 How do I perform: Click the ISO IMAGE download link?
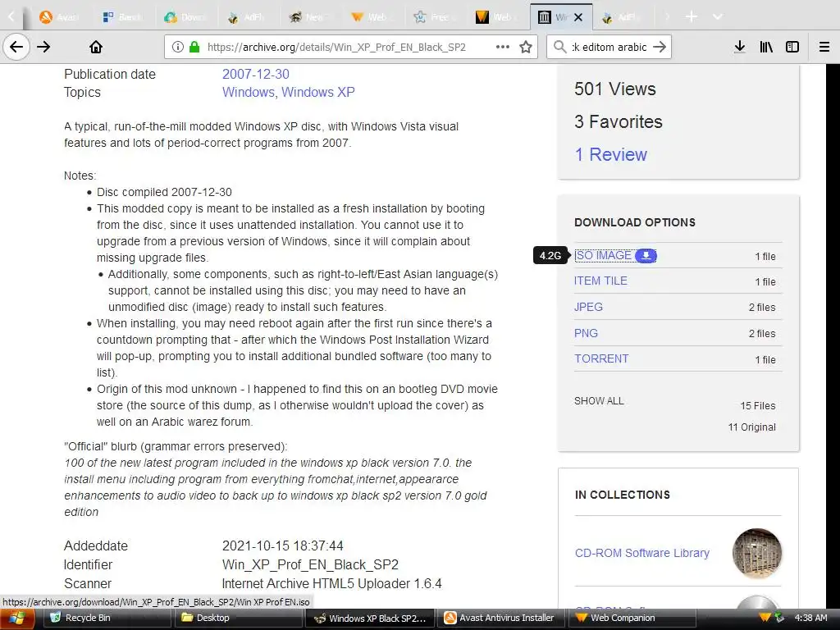603,256
